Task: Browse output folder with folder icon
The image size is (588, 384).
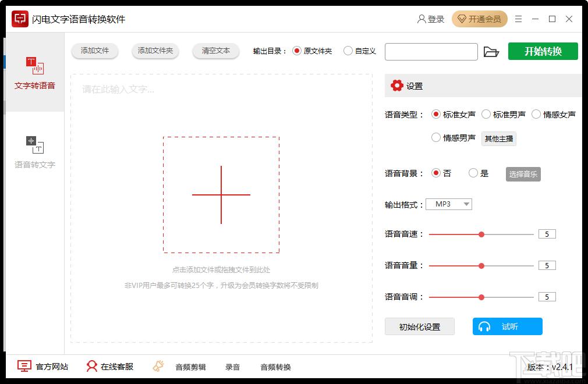Action: [x=491, y=52]
